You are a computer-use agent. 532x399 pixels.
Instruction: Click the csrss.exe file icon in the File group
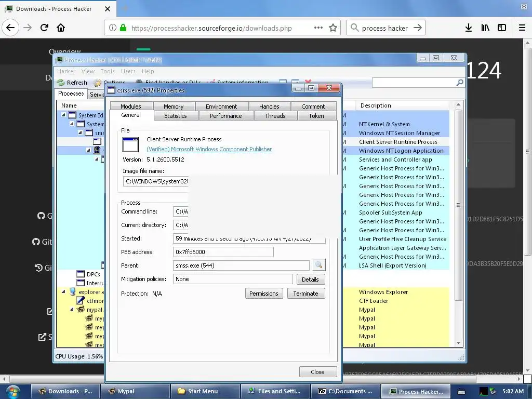(130, 145)
